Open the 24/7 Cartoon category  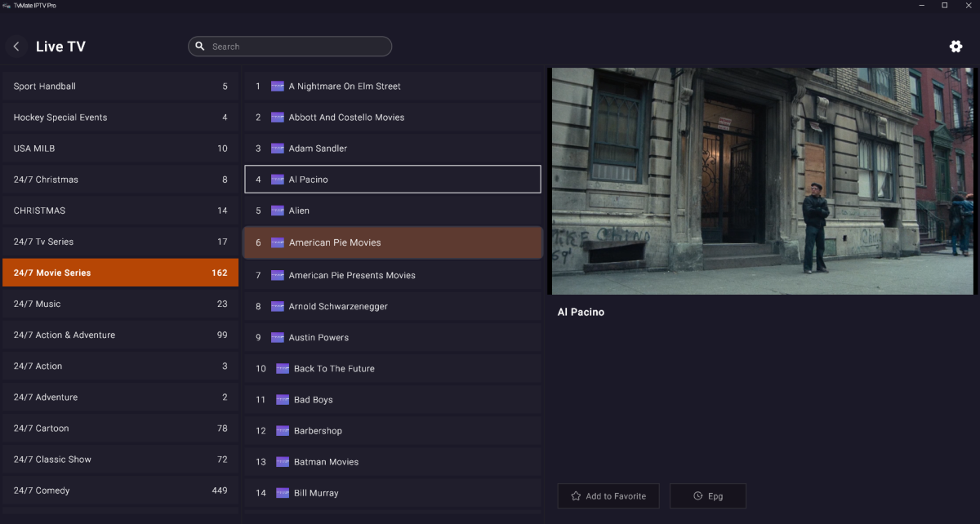(x=120, y=429)
